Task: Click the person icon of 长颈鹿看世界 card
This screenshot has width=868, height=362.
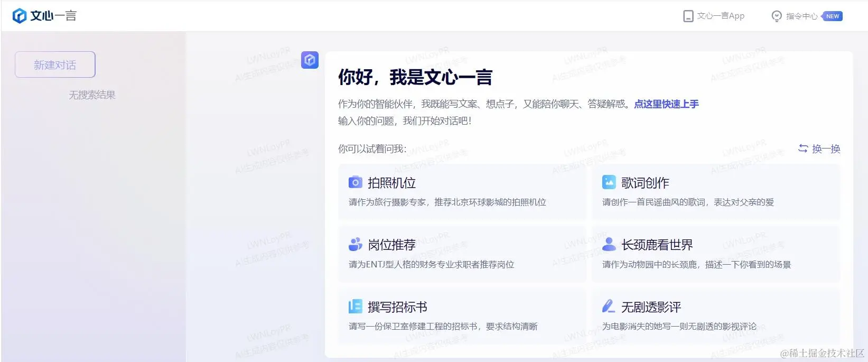Action: click(609, 244)
